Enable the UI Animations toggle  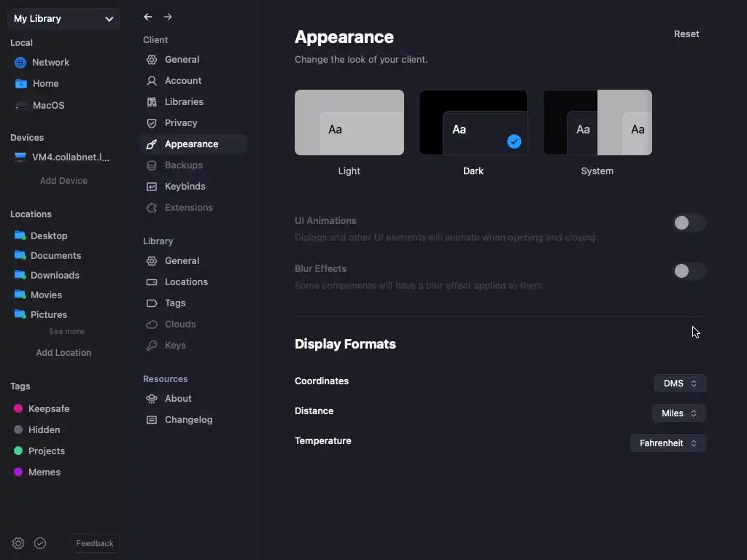688,223
